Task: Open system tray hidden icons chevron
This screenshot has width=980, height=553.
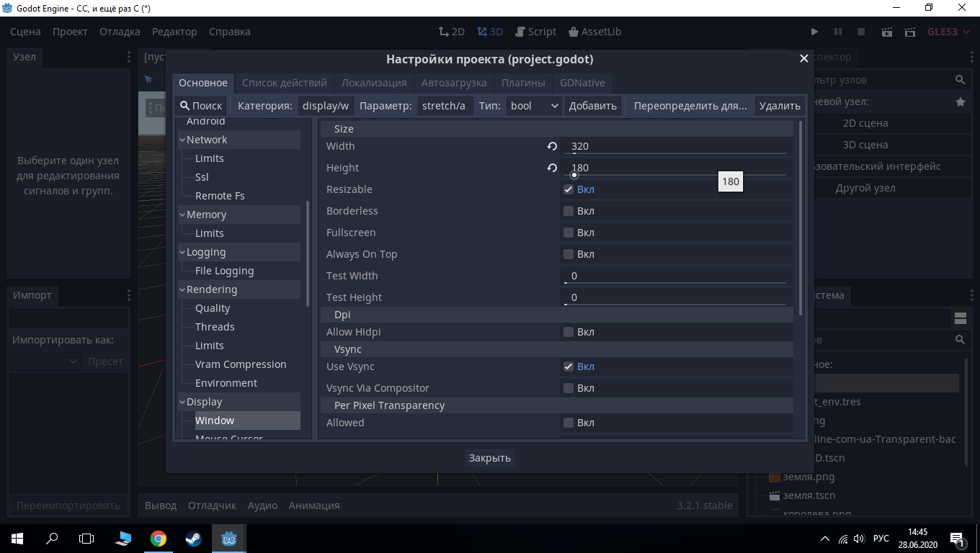Action: (x=825, y=539)
